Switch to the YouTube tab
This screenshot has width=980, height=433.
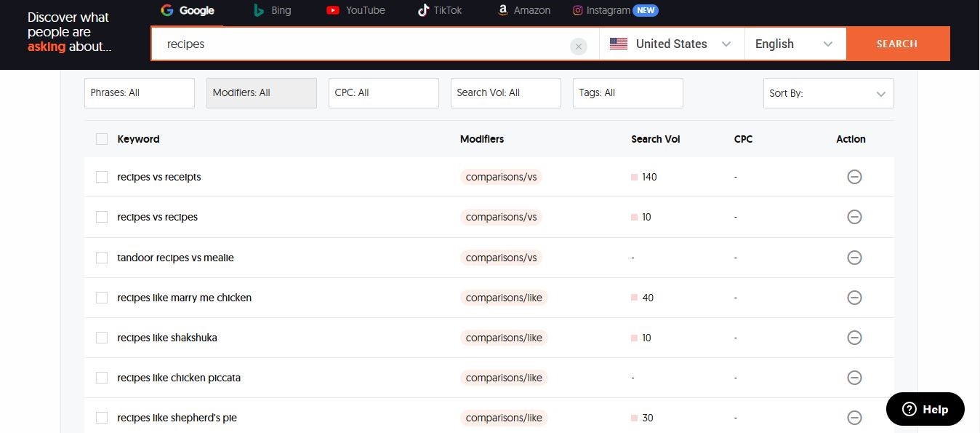(x=356, y=10)
